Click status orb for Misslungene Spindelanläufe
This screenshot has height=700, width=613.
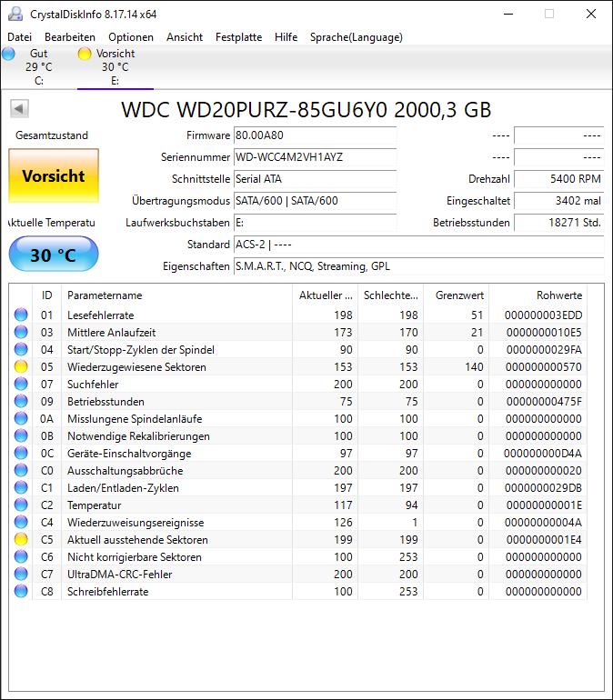[21, 418]
